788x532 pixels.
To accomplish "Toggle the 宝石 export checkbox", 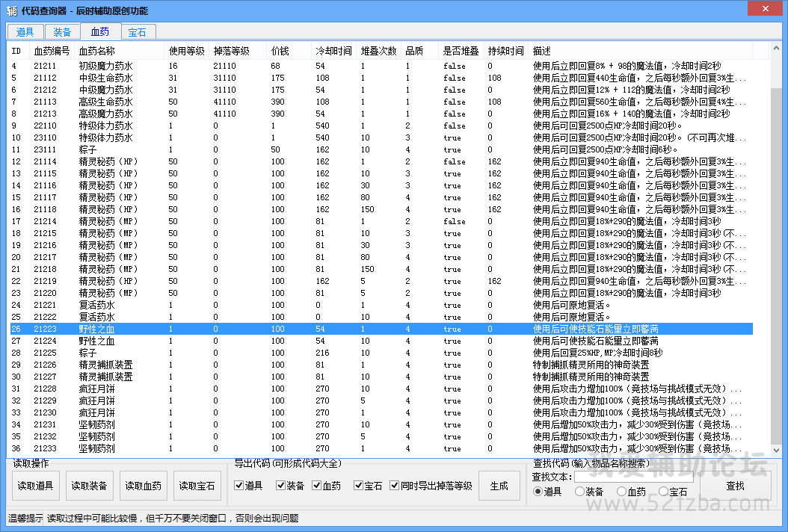I will 359,486.
